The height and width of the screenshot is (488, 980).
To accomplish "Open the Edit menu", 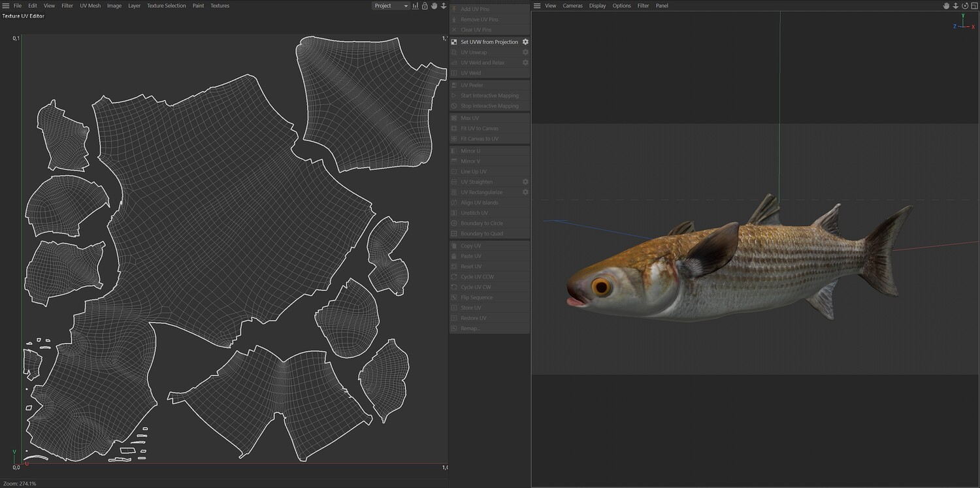I will click(x=33, y=6).
